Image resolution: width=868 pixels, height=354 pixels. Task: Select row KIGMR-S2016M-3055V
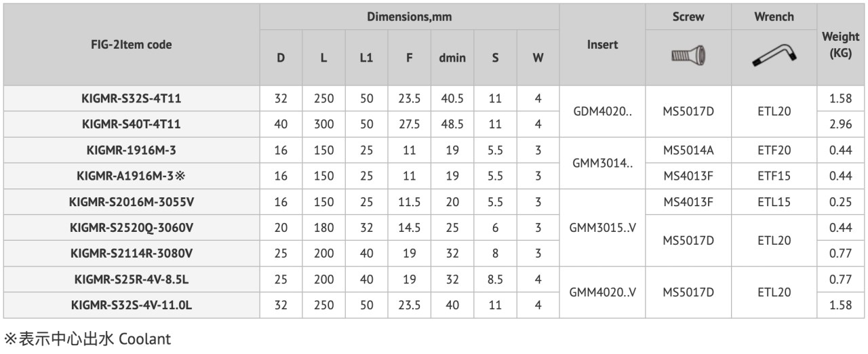434,202
